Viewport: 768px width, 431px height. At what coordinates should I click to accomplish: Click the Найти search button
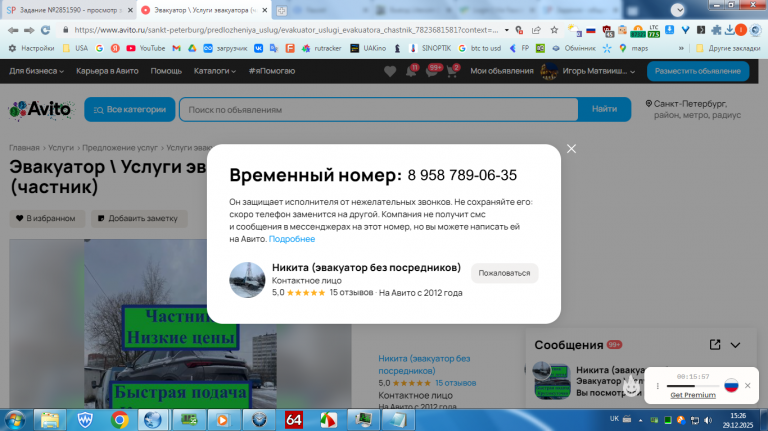coord(604,109)
